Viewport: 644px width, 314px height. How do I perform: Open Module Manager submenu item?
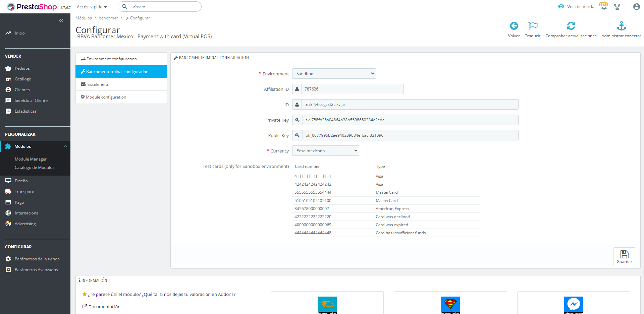tap(31, 159)
